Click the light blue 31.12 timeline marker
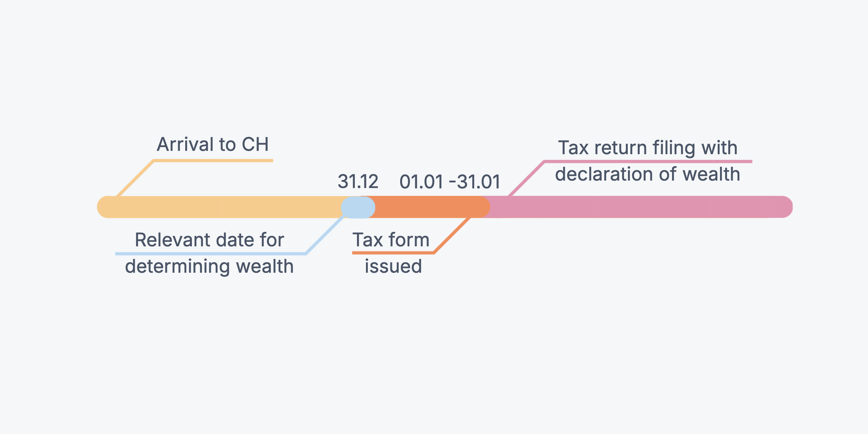The height and width of the screenshot is (434, 868). click(x=358, y=207)
